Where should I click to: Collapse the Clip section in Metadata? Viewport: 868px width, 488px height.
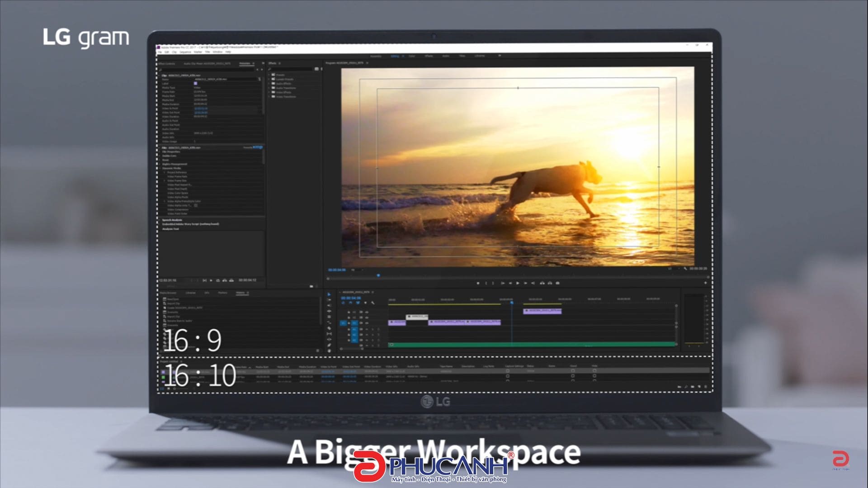click(160, 76)
